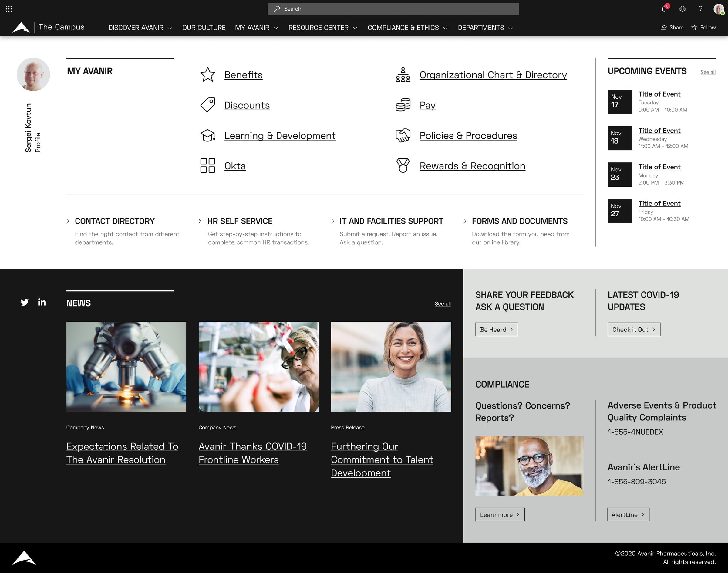The image size is (728, 573).
Task: Click the Pay coins icon
Action: 403,105
